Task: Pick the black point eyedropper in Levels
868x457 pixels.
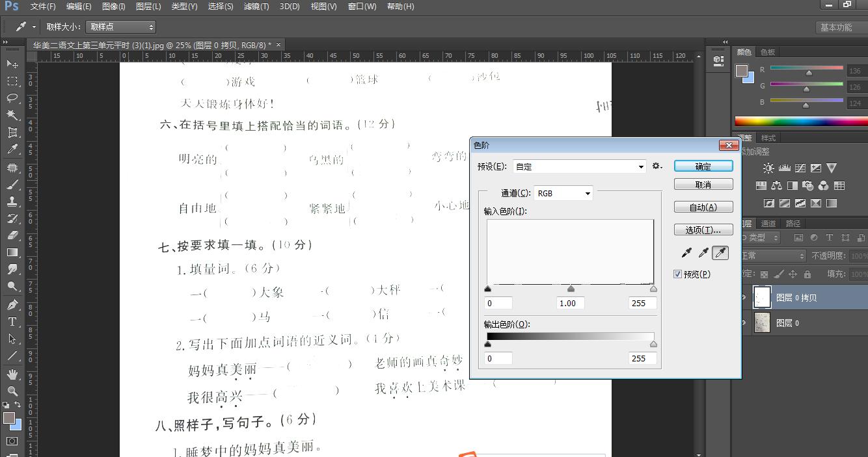Action: [x=686, y=252]
